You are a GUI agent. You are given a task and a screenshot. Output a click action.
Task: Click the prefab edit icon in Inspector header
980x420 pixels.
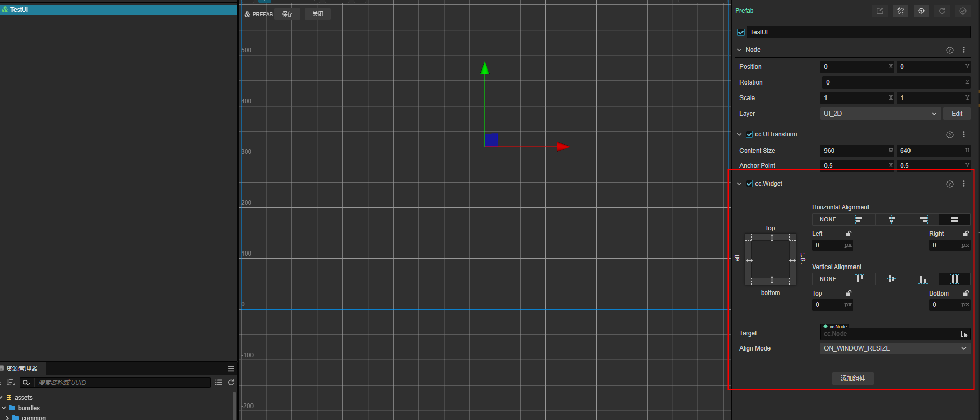(880, 11)
